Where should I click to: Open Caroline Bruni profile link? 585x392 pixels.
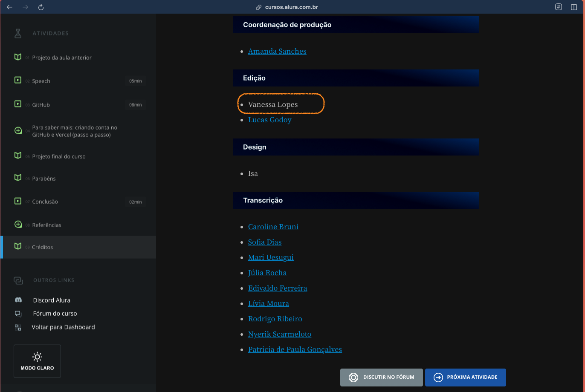point(273,227)
